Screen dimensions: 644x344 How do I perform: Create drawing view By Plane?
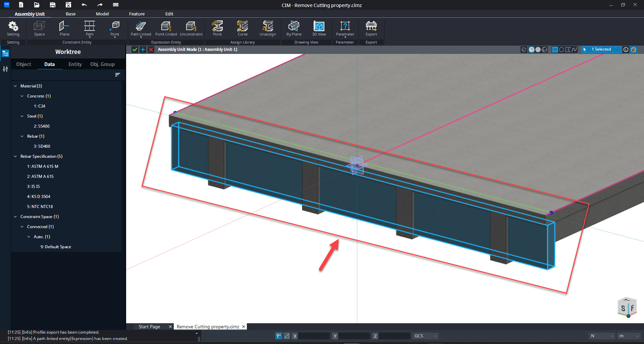pyautogui.click(x=294, y=28)
